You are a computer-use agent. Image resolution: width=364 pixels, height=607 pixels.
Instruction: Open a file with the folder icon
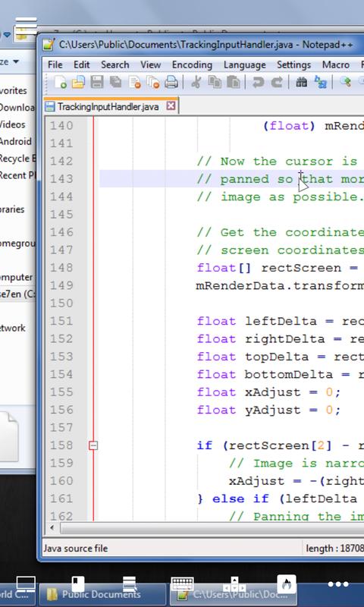(x=79, y=82)
